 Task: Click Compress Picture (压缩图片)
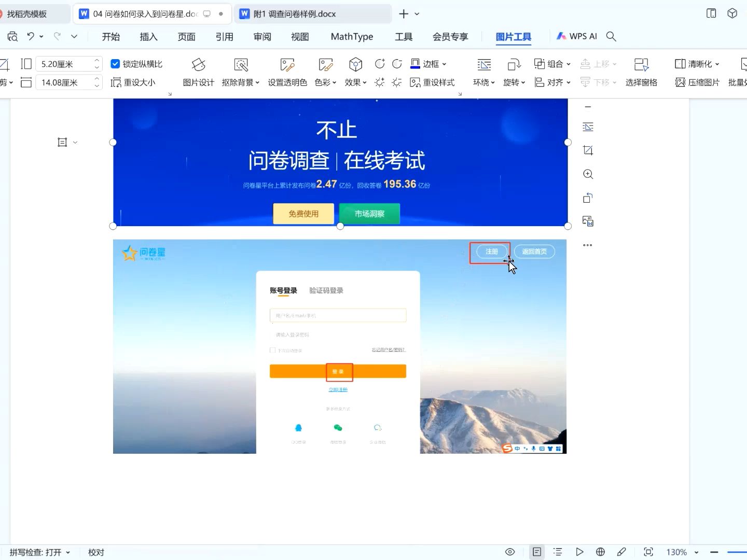click(x=697, y=82)
